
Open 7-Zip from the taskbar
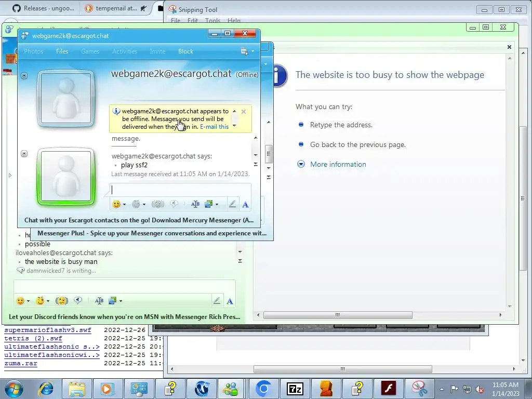point(295,389)
